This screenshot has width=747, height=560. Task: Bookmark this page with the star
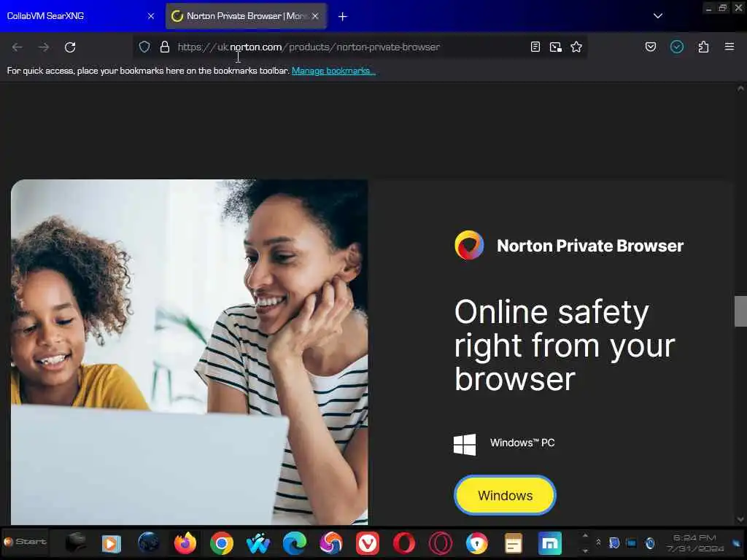(576, 47)
